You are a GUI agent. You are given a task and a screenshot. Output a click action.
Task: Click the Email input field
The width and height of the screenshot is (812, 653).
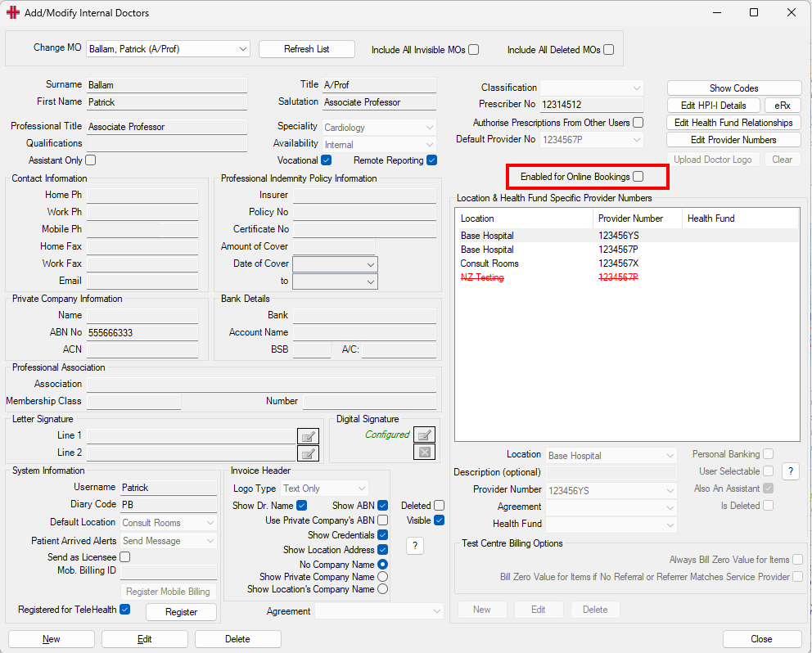[142, 281]
